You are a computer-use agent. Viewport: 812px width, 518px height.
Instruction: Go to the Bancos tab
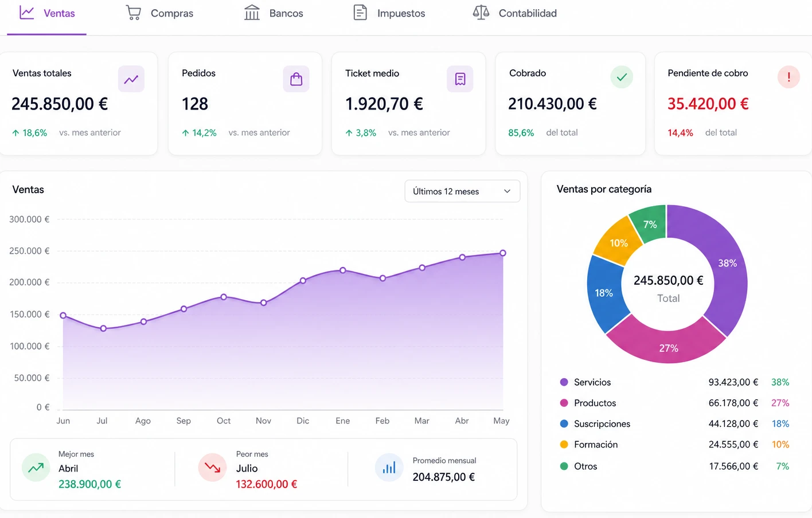(274, 13)
